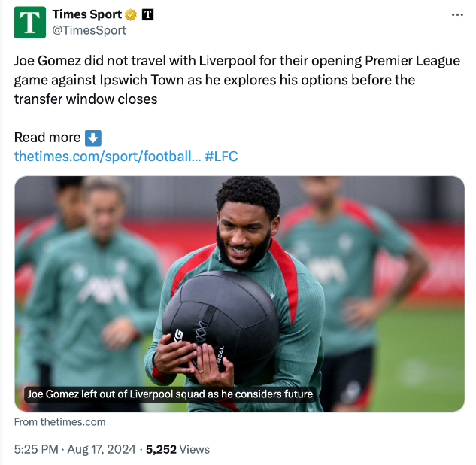
Task: Click the From thetimes.com source label
Action: (x=59, y=422)
